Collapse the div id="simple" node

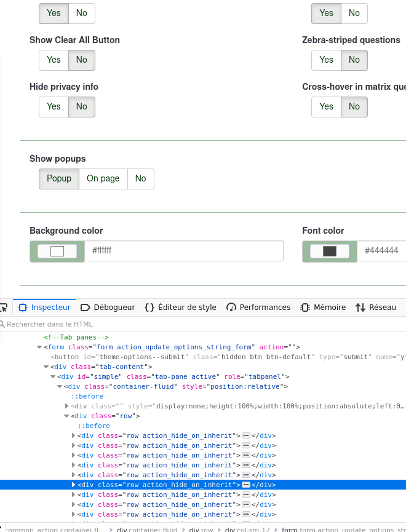[x=53, y=376]
